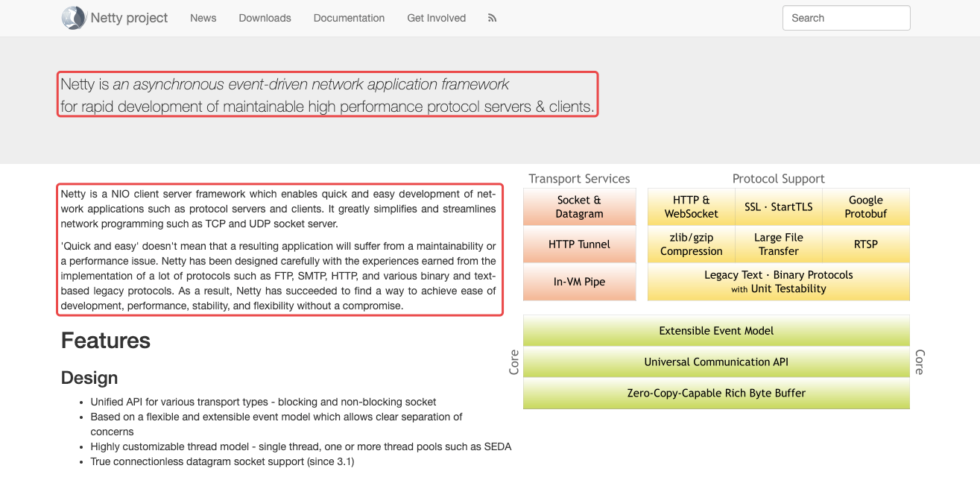Open the Downloads menu
The width and height of the screenshot is (980, 483).
265,18
